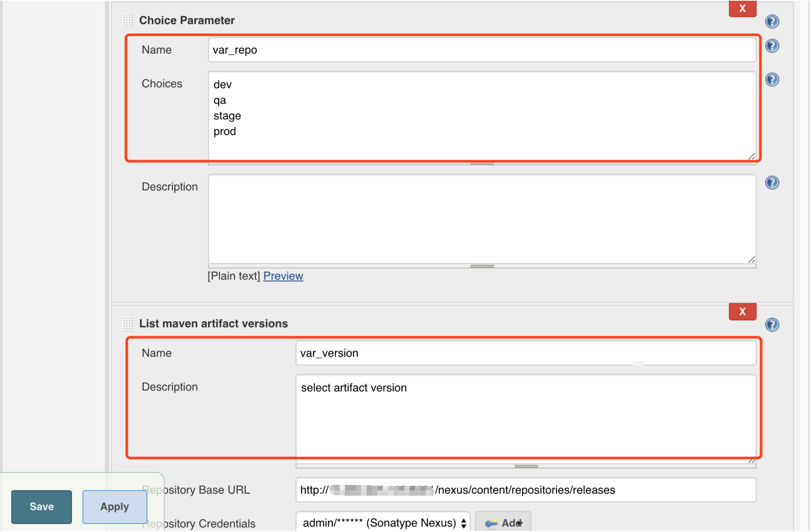Delete the Choice Parameter with its red X

click(x=742, y=9)
